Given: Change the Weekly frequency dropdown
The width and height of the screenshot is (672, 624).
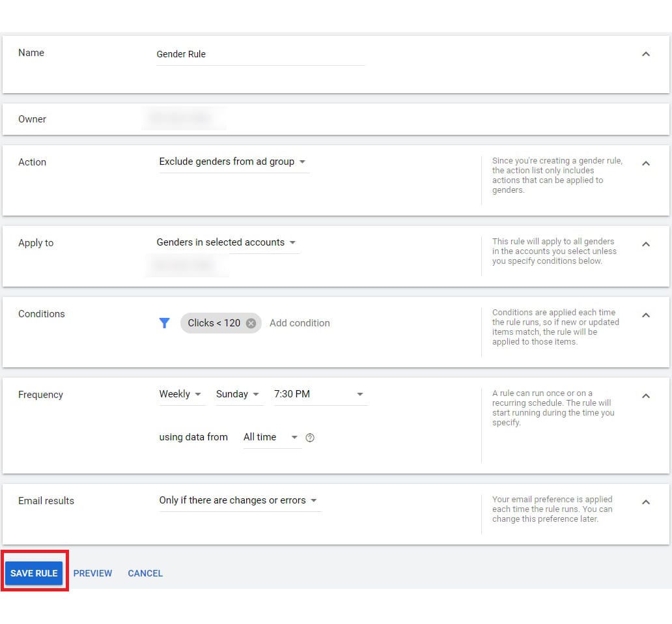Looking at the screenshot, I should [x=180, y=394].
